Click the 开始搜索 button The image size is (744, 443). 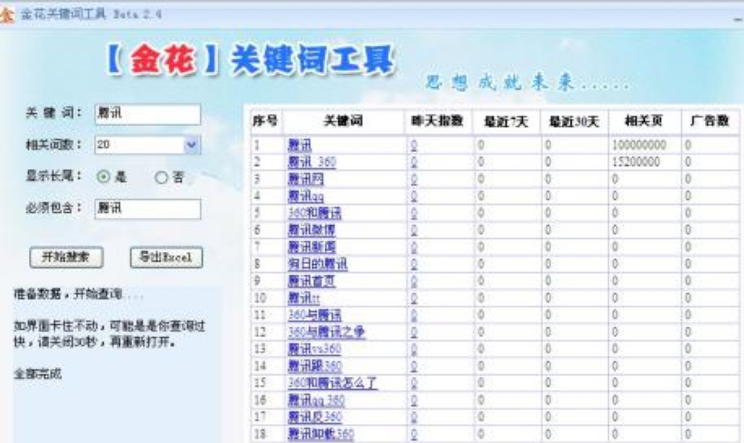pos(66,258)
